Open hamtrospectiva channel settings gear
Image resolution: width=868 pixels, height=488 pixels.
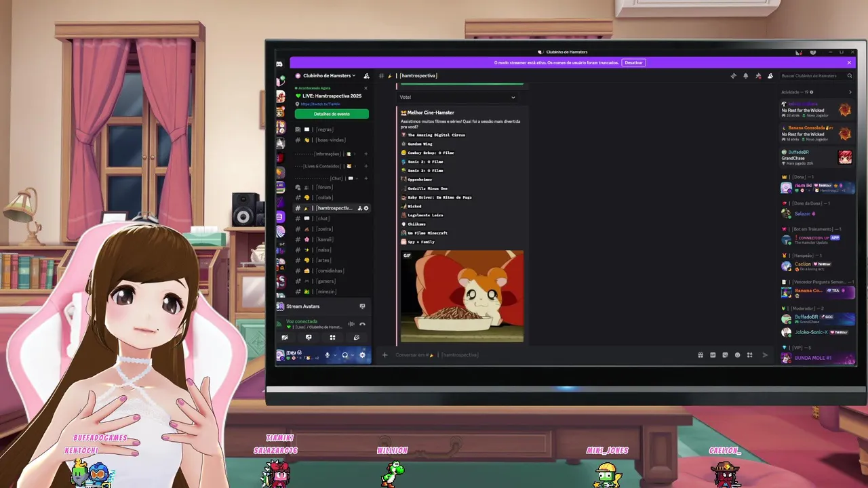pos(366,208)
